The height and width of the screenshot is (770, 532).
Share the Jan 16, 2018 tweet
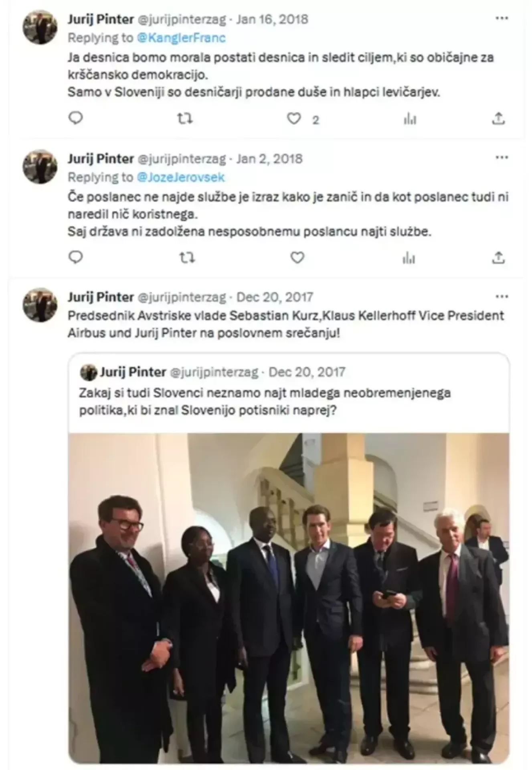point(498,118)
